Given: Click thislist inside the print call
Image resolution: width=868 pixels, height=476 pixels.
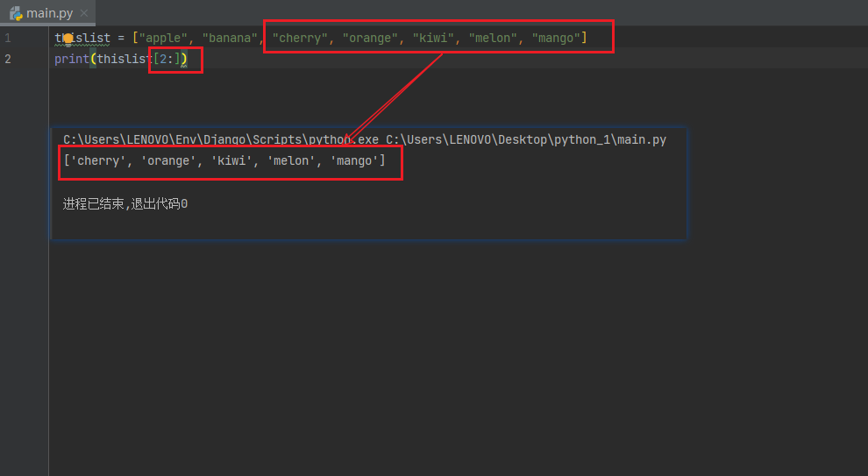Looking at the screenshot, I should point(125,59).
